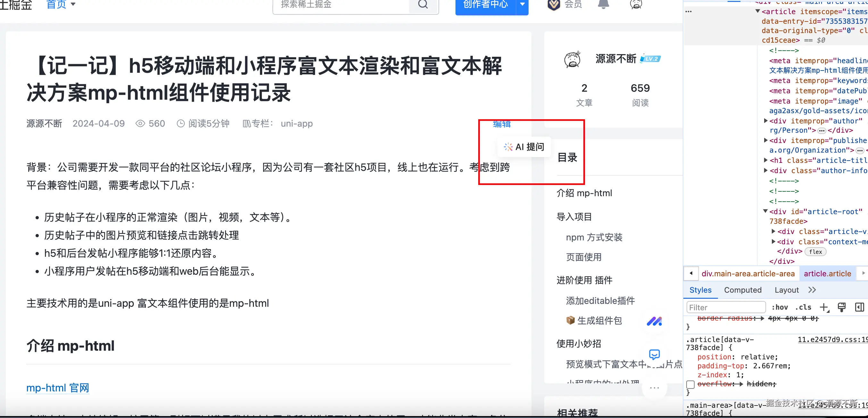Switch to the Computed tab
The width and height of the screenshot is (868, 418).
click(x=743, y=290)
